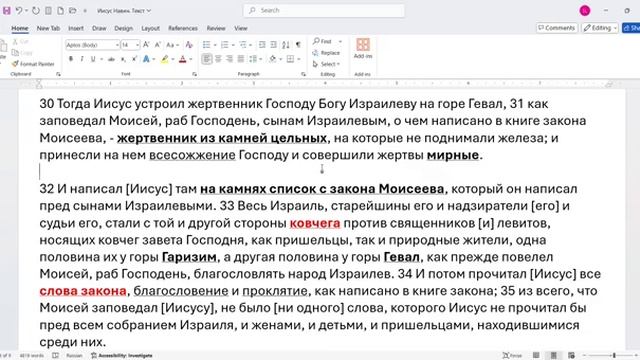
Task: Open the Home ribbon tab
Action: pos(20,28)
